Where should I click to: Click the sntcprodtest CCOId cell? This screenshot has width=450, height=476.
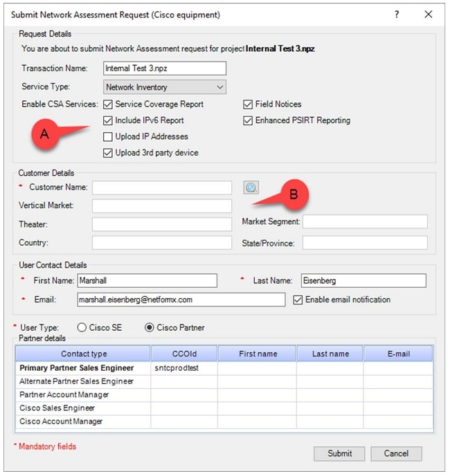184,368
